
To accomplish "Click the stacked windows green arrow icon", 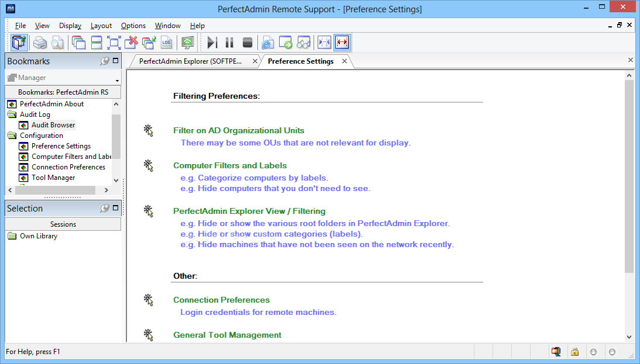I will [149, 43].
